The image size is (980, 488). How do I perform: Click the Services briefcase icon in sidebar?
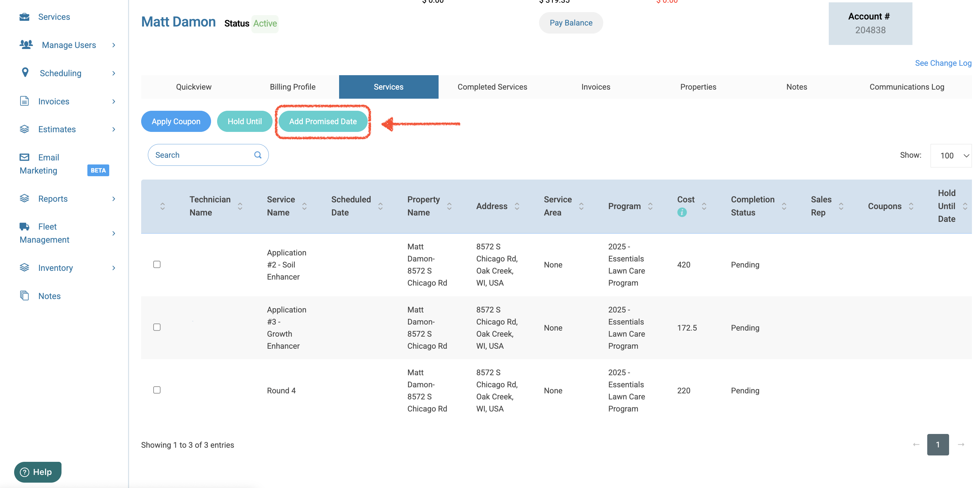tap(24, 17)
